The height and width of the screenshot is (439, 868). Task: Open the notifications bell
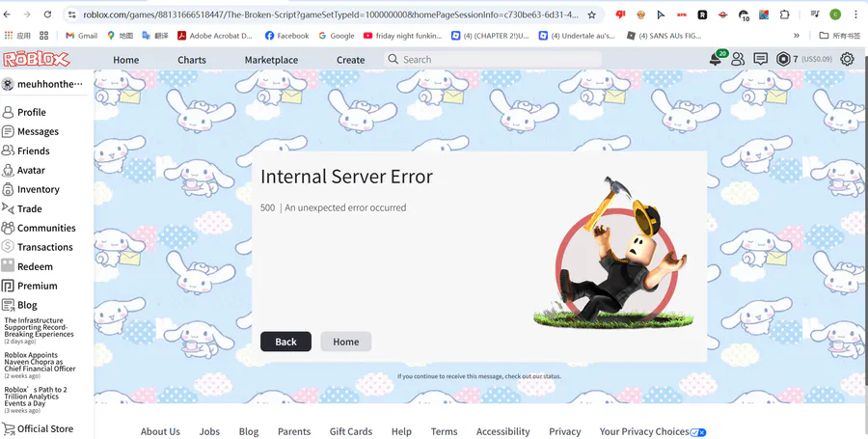pyautogui.click(x=716, y=59)
